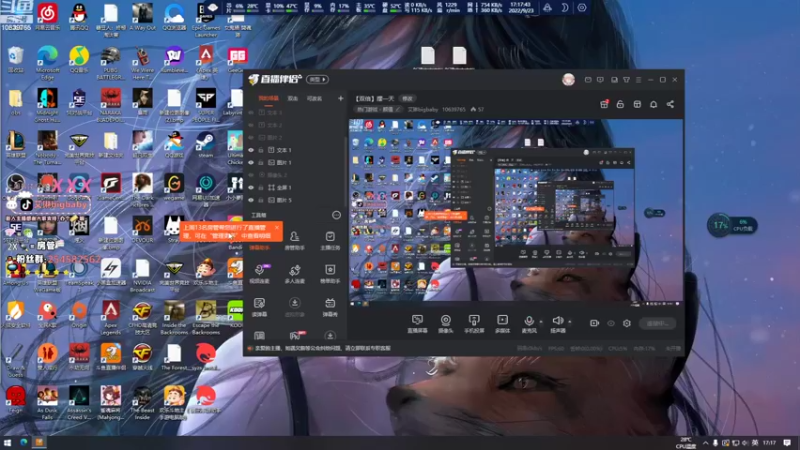Expand the system tray hidden icons chevron
This screenshot has width=800, height=450.
point(706,442)
